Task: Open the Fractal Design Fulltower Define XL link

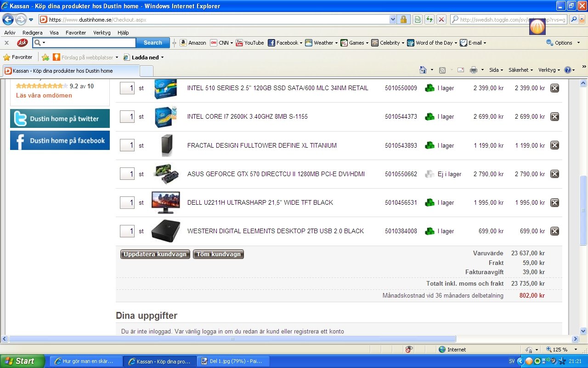Action: pos(262,145)
